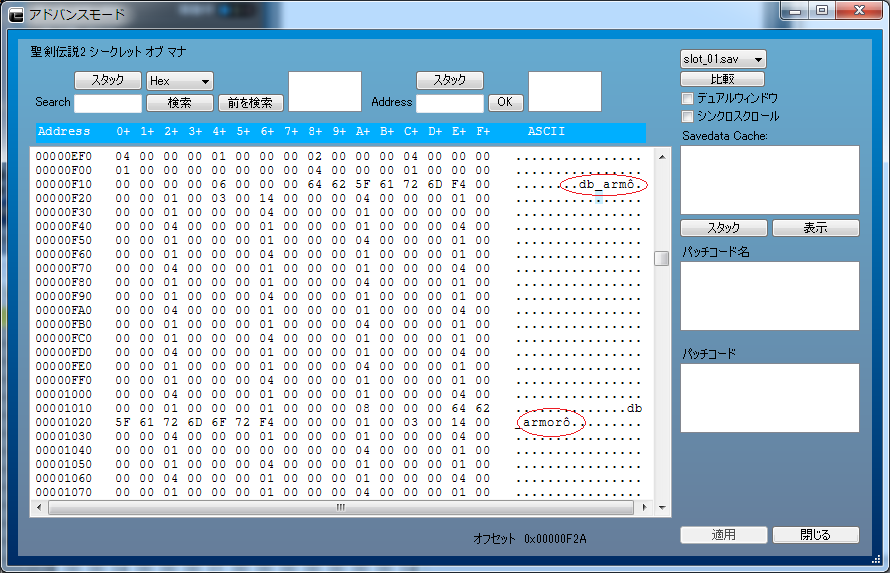Click the OK button next to Address
Image resolution: width=890 pixels, height=573 pixels.
[x=505, y=102]
